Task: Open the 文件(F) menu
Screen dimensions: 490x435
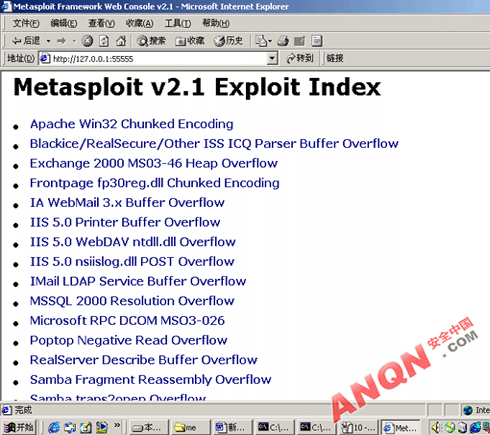Action: (26, 23)
